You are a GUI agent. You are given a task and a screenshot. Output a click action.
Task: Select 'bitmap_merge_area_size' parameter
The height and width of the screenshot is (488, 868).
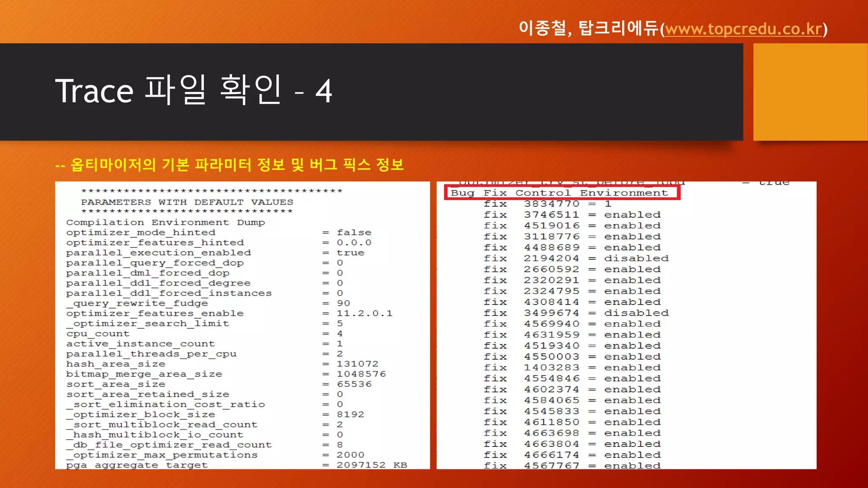click(x=144, y=374)
